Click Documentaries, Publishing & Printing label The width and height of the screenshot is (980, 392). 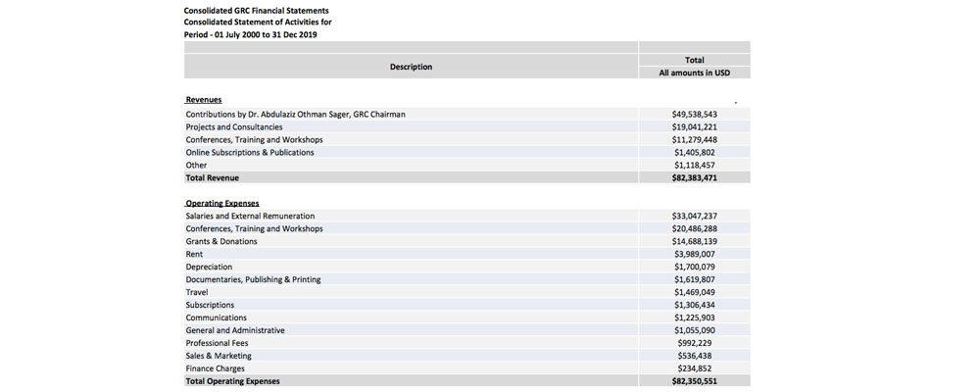point(253,280)
